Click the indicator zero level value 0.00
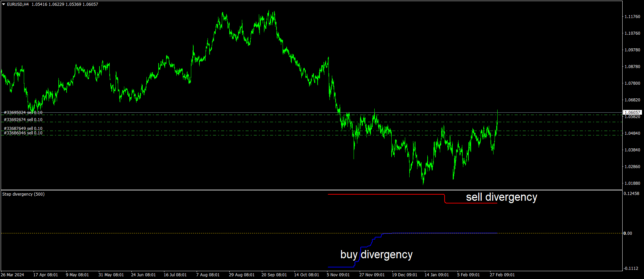Screen dimensions: 644x279 pyautogui.click(x=628, y=233)
